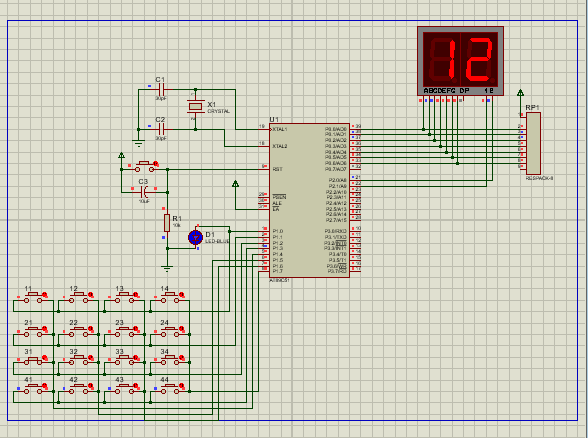Click the blue LED D1
Image resolution: width=588 pixels, height=438 pixels.
pyautogui.click(x=195, y=237)
